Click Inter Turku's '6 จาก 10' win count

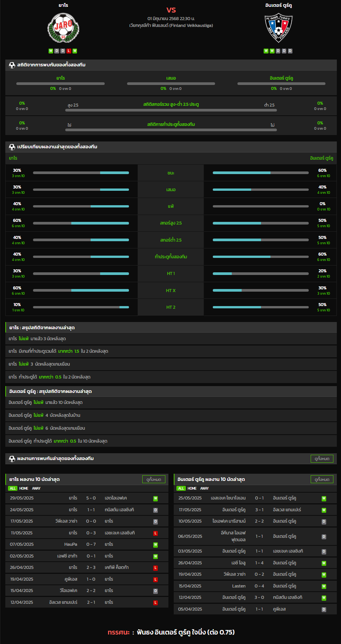324,176
